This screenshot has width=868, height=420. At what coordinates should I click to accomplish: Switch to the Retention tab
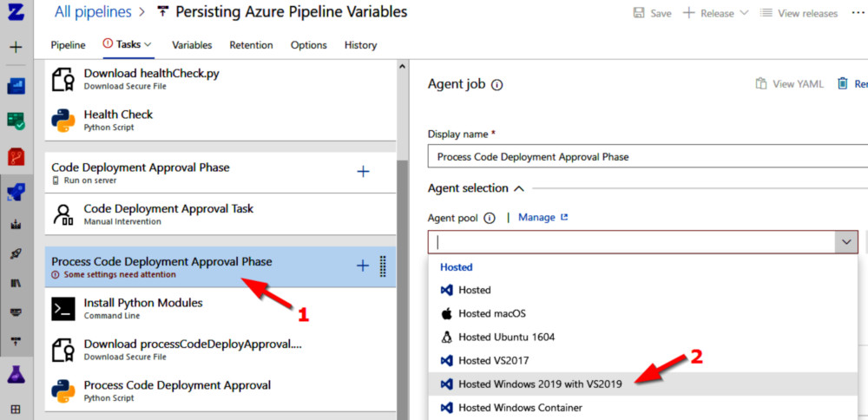click(252, 45)
